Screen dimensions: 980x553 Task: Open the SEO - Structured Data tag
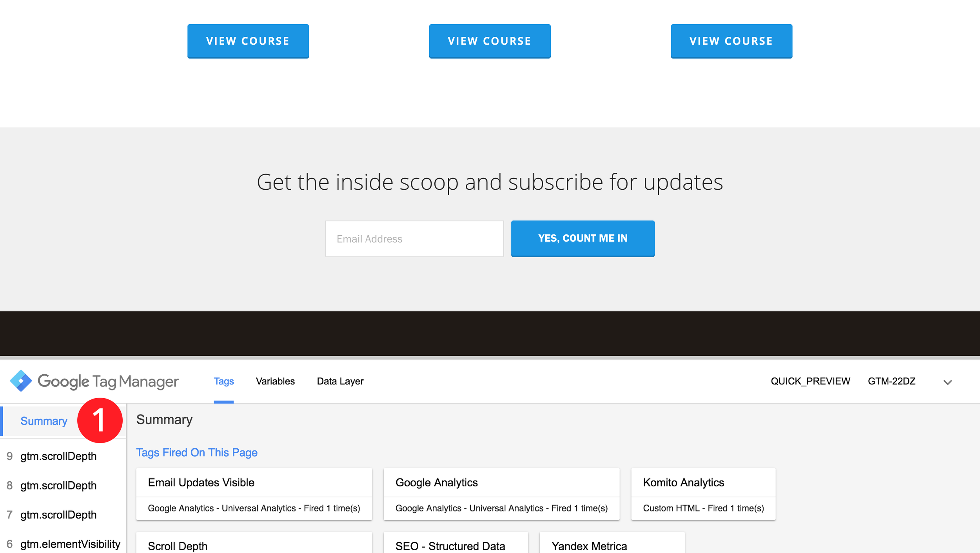point(455,546)
